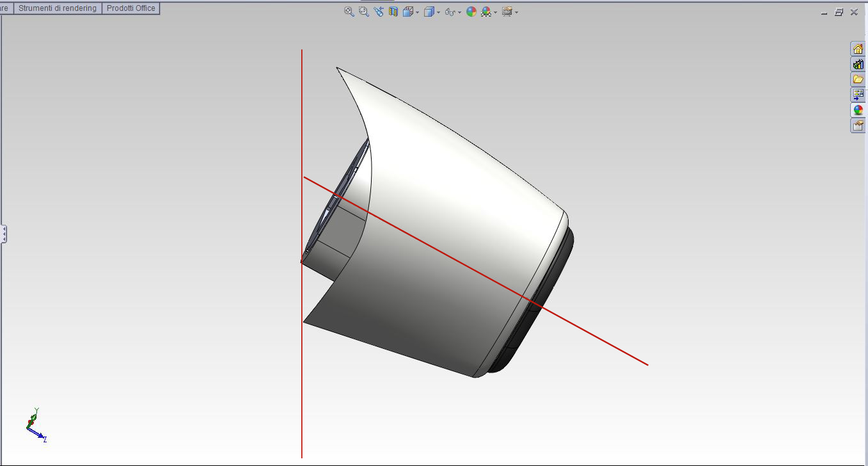
Task: Click the Display Style shaded cube icon
Action: (x=429, y=12)
